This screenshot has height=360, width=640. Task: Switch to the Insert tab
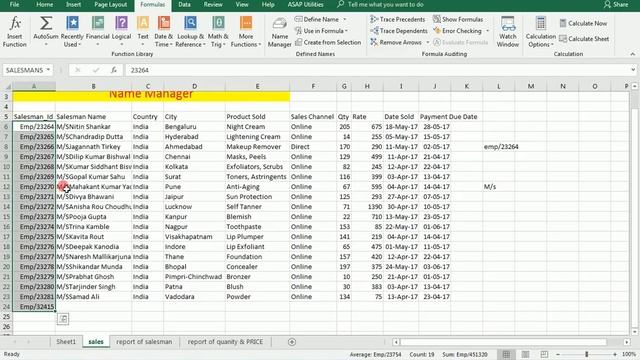(73, 4)
